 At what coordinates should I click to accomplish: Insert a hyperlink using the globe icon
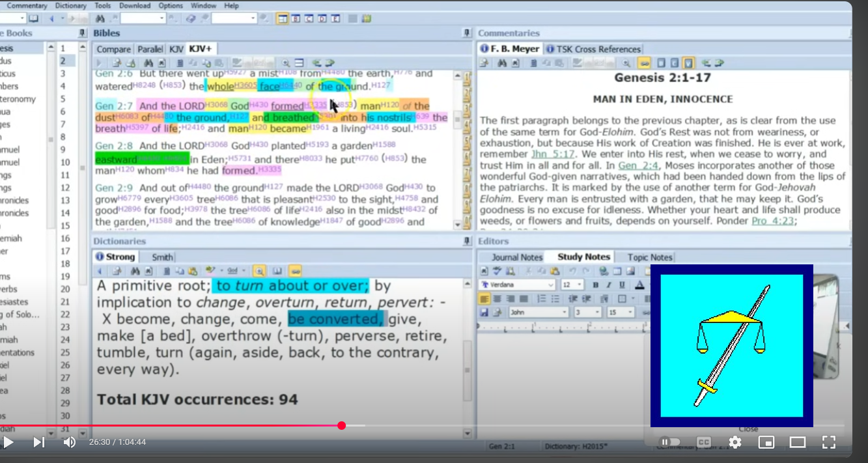tap(604, 272)
